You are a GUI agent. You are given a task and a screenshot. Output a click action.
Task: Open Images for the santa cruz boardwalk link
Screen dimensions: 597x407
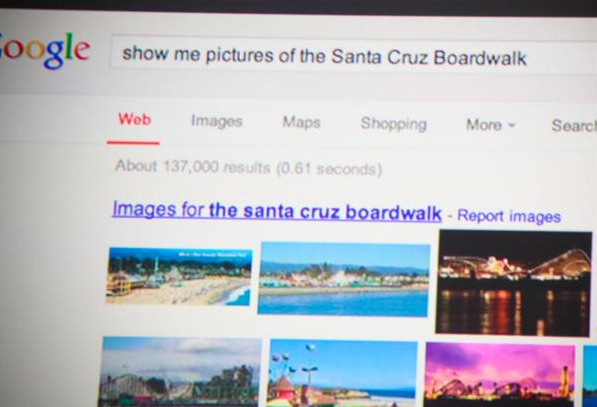pyautogui.click(x=277, y=211)
